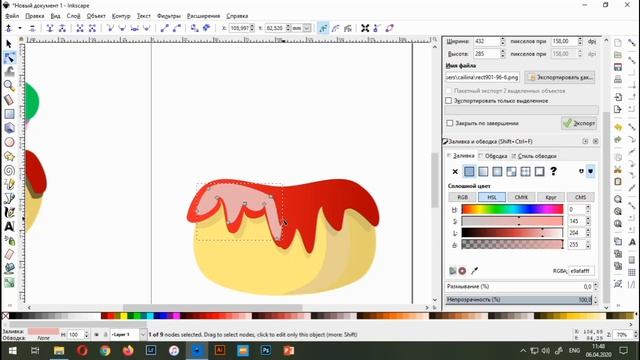This screenshot has width=640, height=360.
Task: Step up the A alpha value
Action: pos(588,242)
